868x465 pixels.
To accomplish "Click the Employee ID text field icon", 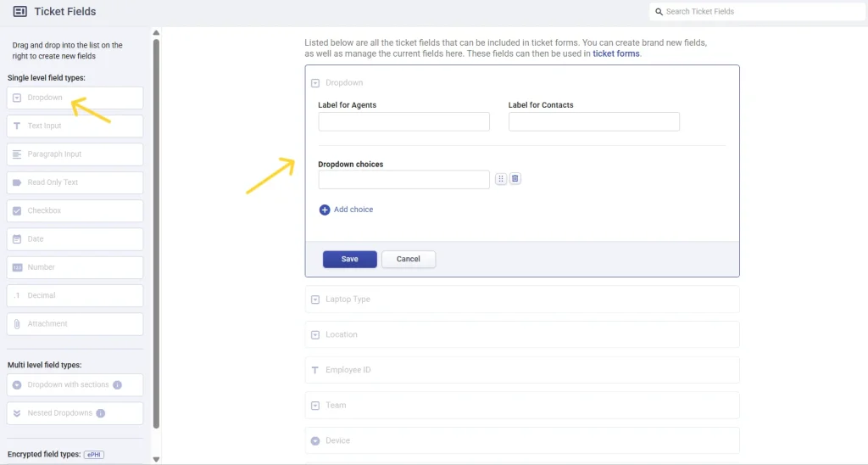I will click(315, 370).
